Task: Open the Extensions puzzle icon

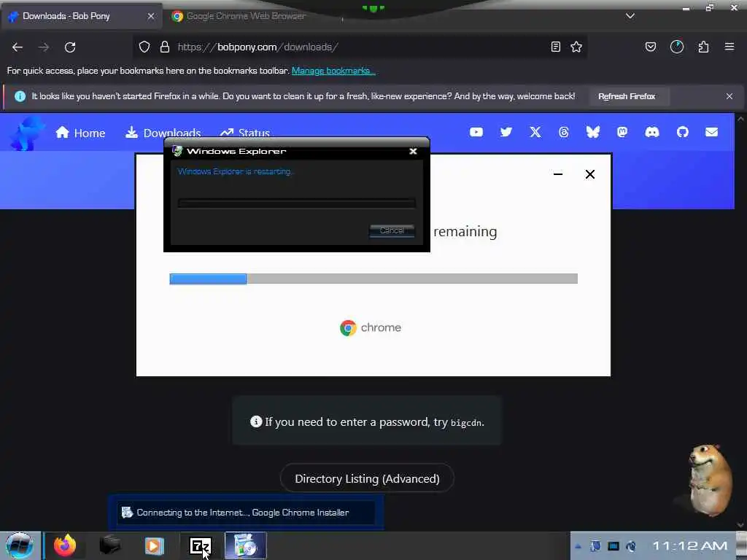Action: coord(703,47)
